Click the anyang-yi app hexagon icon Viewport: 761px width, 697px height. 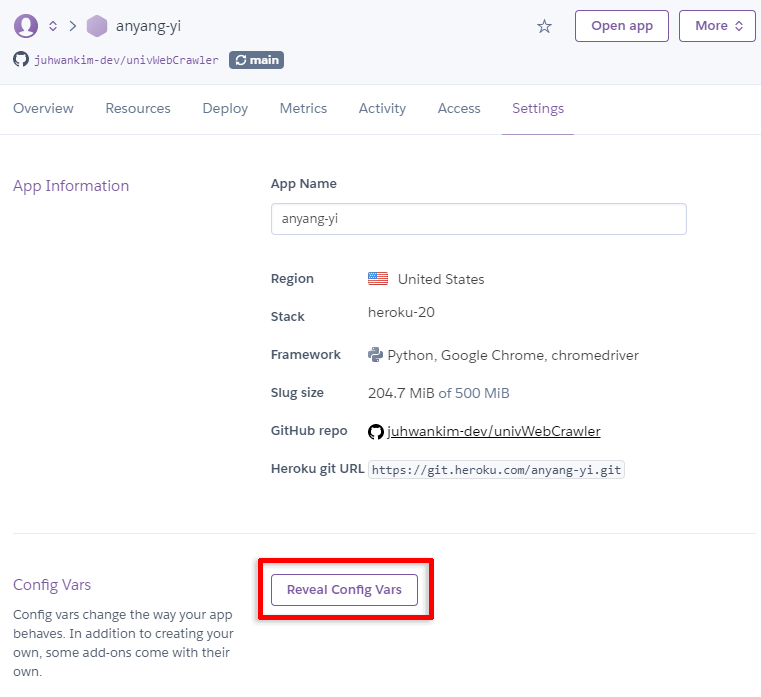97,26
